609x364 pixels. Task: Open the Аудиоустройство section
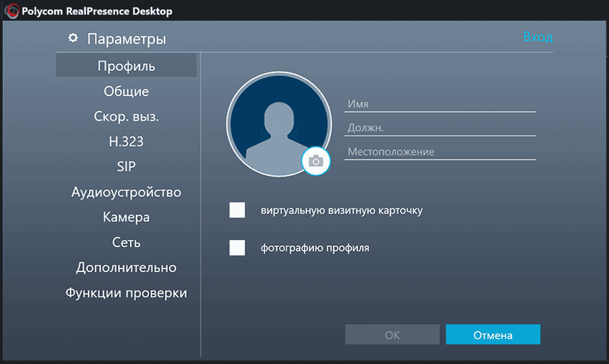pos(127,192)
